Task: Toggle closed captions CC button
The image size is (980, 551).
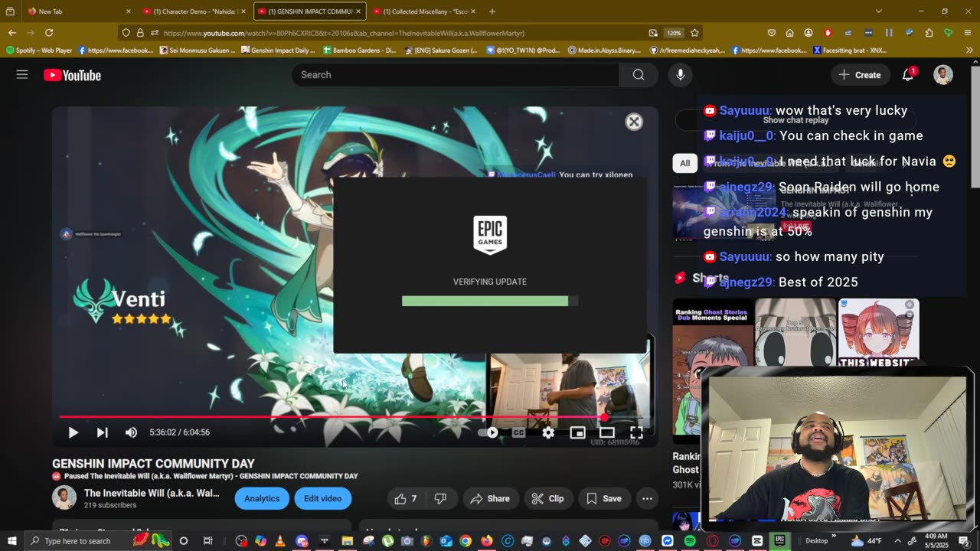Action: 518,432
